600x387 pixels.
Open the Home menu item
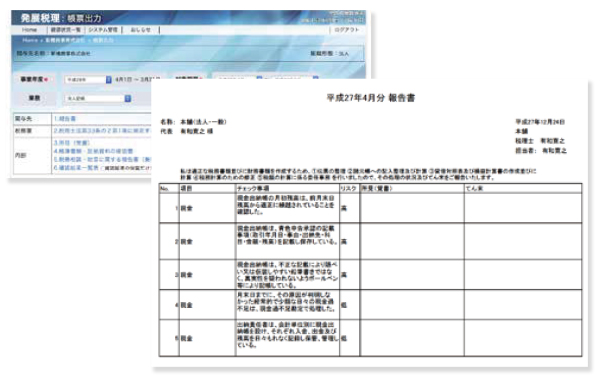coord(29,30)
